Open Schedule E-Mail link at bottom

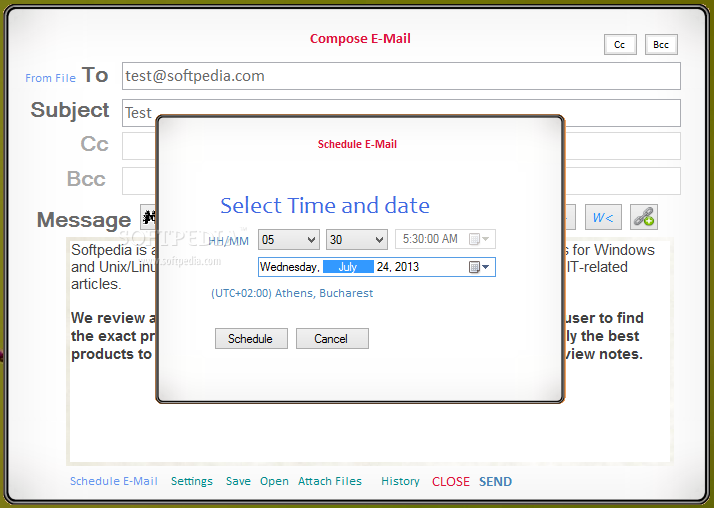click(114, 481)
